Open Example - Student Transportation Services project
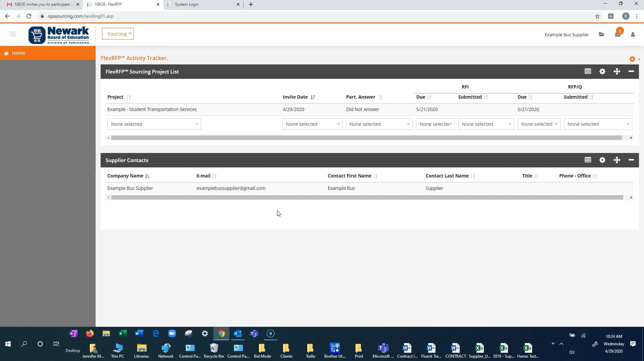This screenshot has width=644, height=361. coord(152,109)
